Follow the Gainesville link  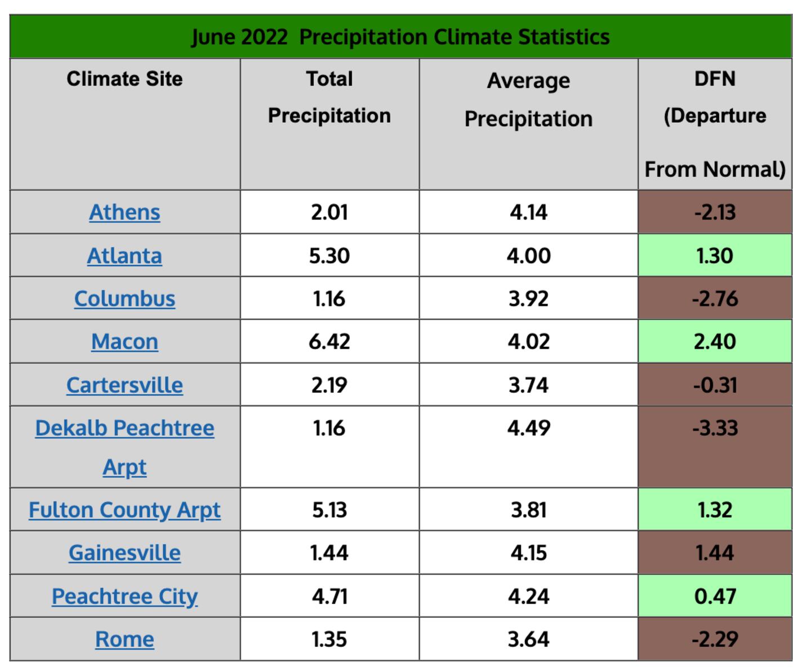click(x=124, y=553)
